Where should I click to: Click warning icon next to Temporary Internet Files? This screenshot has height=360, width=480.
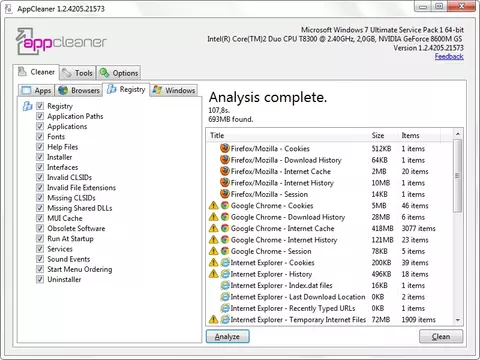(x=213, y=320)
